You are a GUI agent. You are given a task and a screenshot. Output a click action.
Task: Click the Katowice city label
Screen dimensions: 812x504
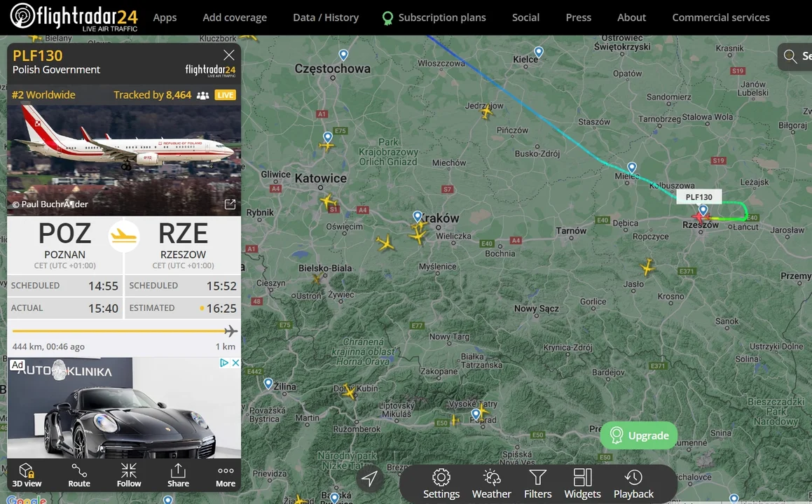(321, 178)
